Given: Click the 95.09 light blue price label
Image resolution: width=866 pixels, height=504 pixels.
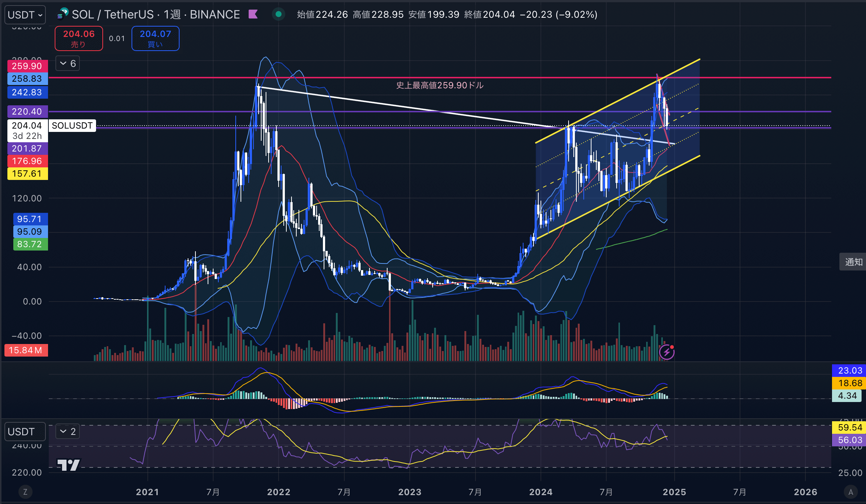Looking at the screenshot, I should 30,232.
